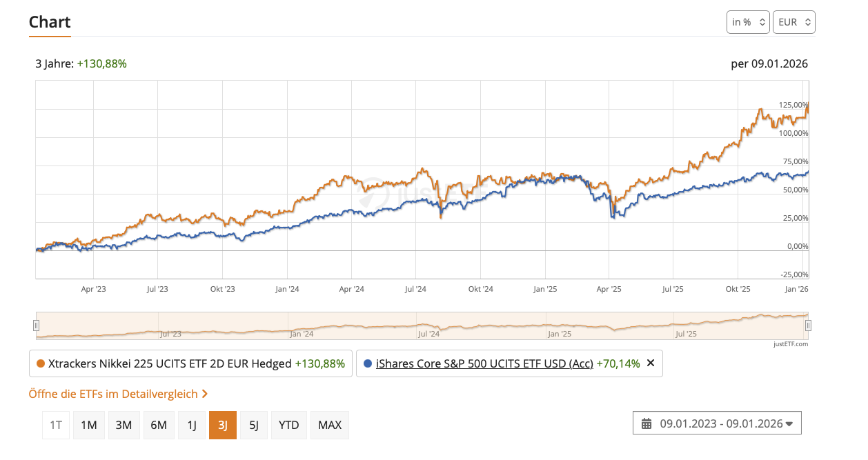Click the orange Xtrackers Nikkei legend dot
The width and height of the screenshot is (868, 460).
click(x=41, y=363)
